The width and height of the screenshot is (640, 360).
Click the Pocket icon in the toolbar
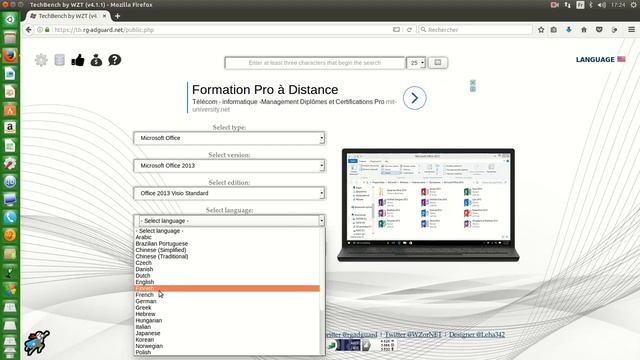click(x=599, y=30)
